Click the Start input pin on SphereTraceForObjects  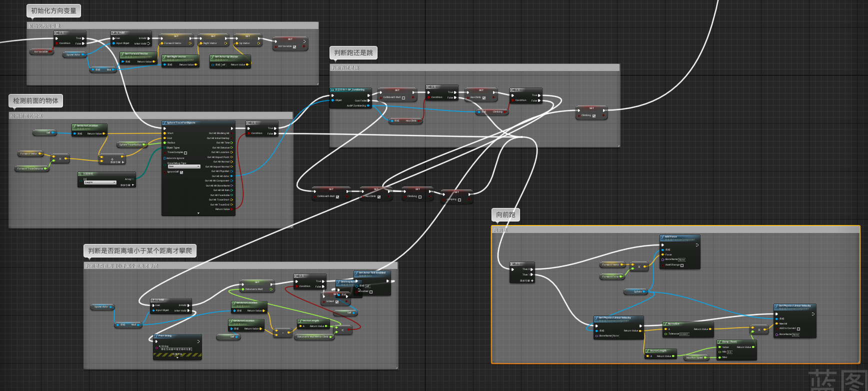[x=165, y=133]
